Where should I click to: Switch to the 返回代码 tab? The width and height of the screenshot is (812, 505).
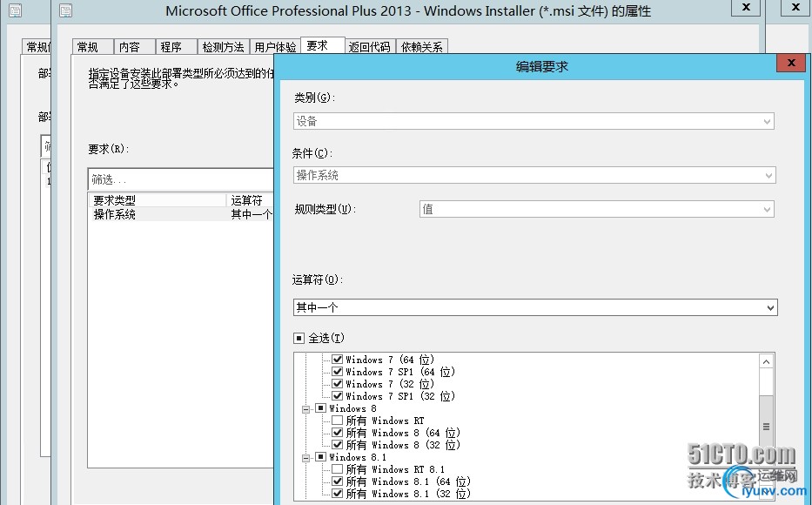point(369,47)
